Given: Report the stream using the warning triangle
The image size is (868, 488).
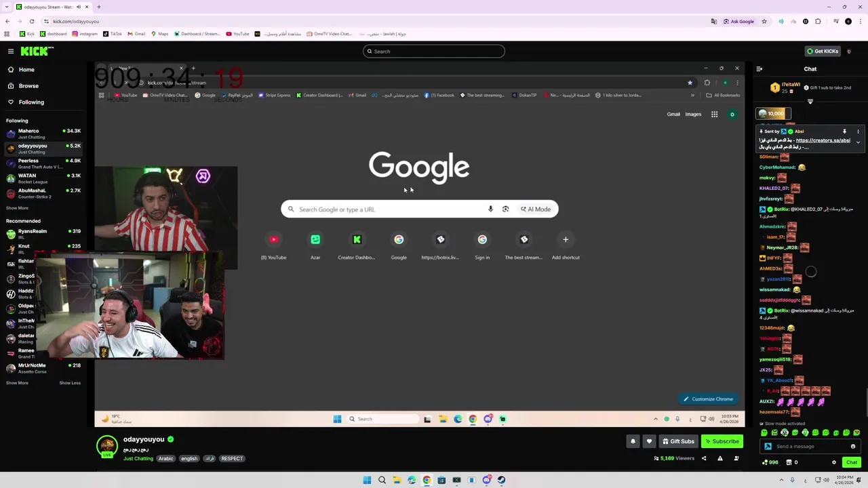Looking at the screenshot, I should pyautogui.click(x=720, y=458).
